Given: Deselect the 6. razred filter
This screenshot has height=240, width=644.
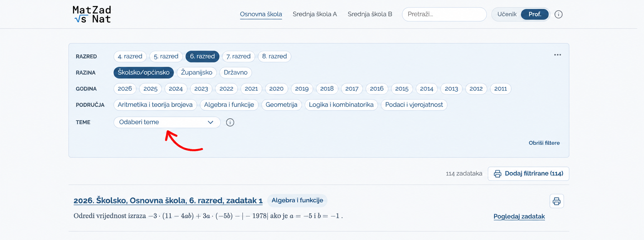Looking at the screenshot, I should (202, 56).
